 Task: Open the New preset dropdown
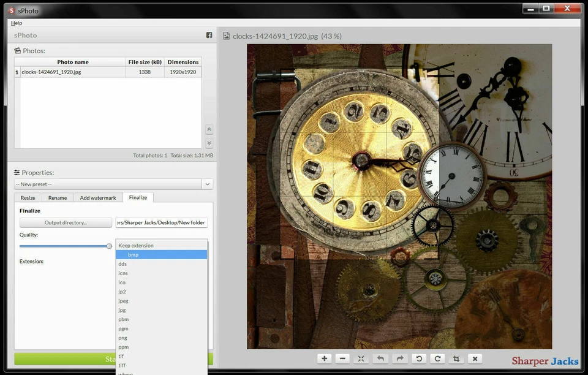tap(207, 183)
